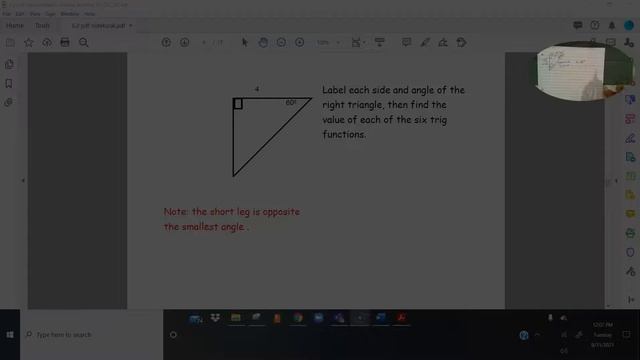The image size is (640, 360).
Task: Open Attachments panel in left sidebar
Action: tap(9, 102)
